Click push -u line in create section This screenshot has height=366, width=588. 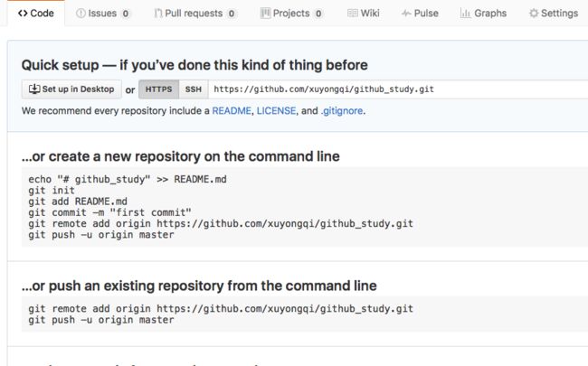point(101,235)
